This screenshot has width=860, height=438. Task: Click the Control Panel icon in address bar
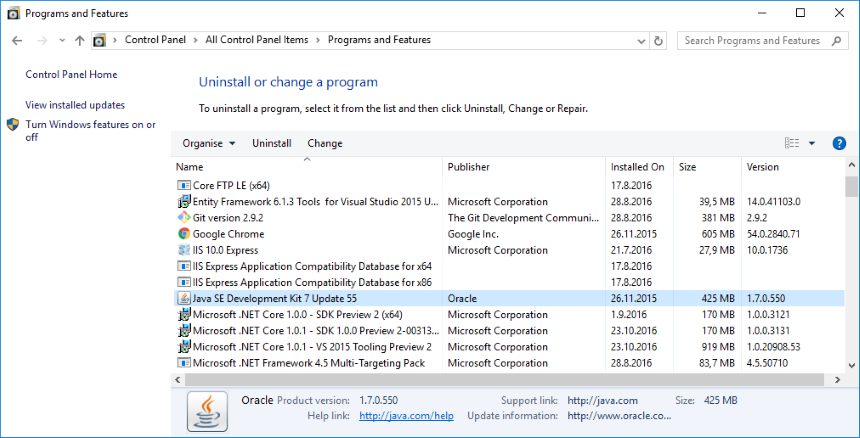click(x=99, y=41)
